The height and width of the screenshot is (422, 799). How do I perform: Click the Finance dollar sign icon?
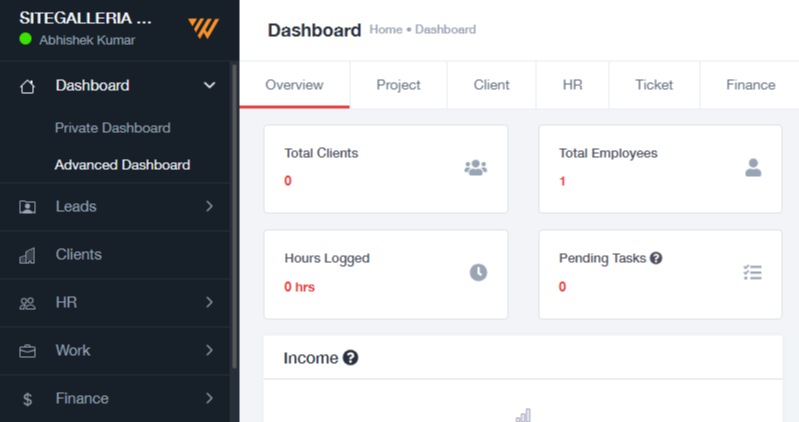28,399
